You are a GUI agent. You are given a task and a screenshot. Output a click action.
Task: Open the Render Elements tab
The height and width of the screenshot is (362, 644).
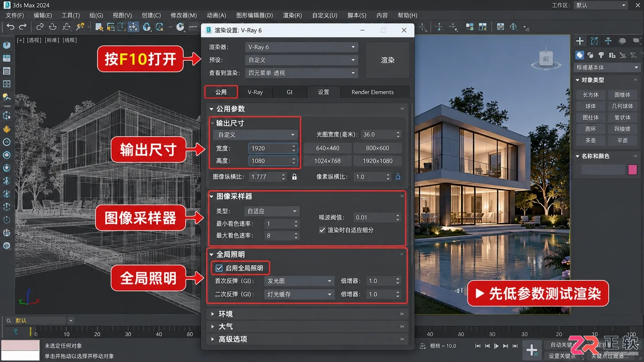(x=373, y=92)
